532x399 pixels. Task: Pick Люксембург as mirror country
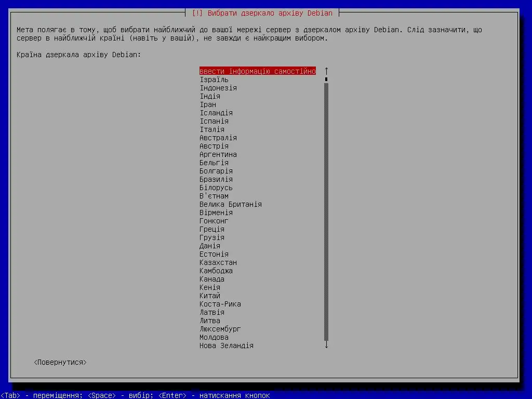(x=220, y=329)
